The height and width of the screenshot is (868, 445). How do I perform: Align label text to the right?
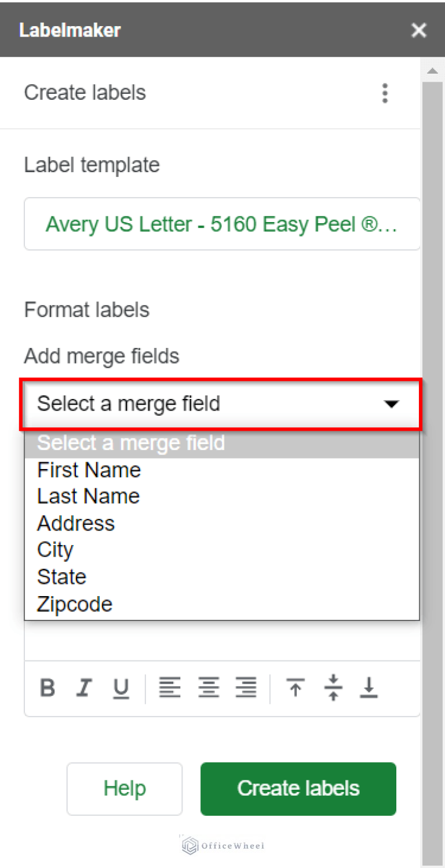tap(246, 688)
